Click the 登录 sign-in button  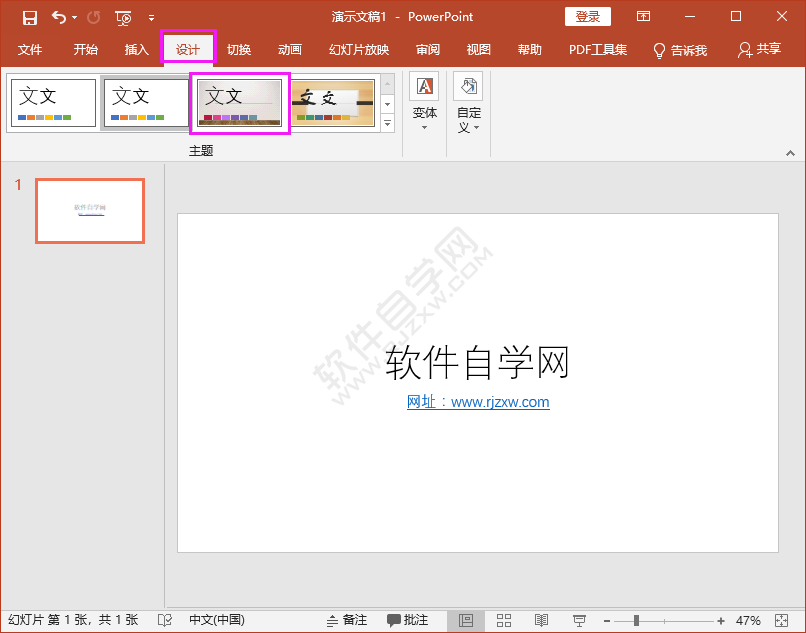click(x=588, y=17)
